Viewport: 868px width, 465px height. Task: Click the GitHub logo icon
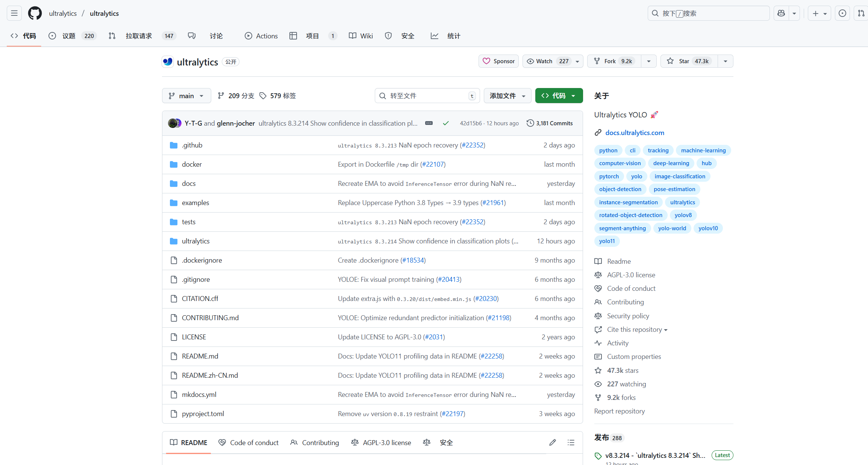[x=35, y=13]
